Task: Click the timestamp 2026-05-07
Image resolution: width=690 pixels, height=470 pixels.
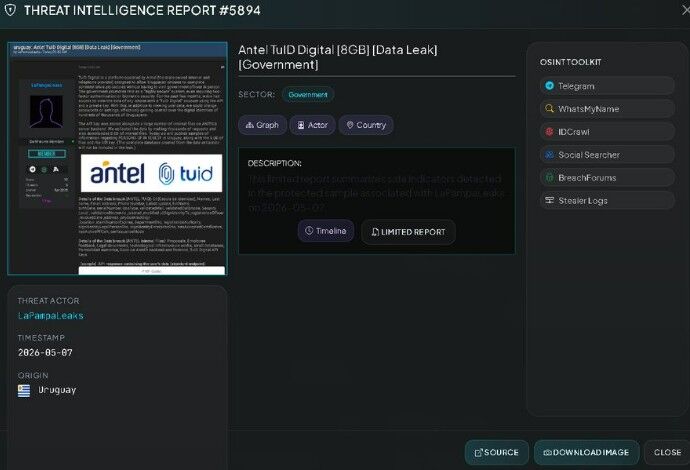Action: pos(45,352)
